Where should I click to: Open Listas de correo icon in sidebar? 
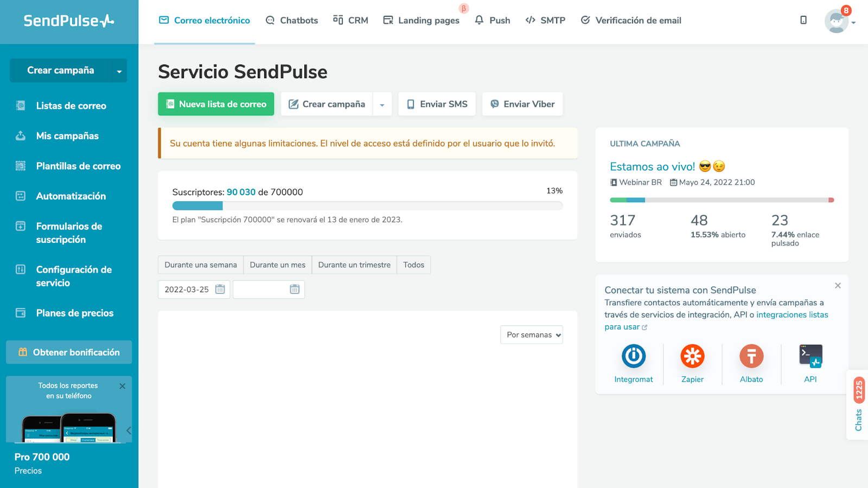[x=21, y=106]
